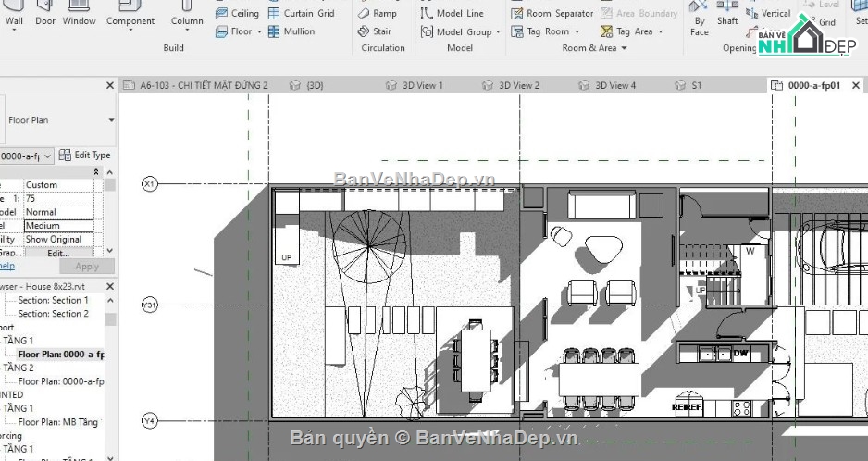The height and width of the screenshot is (461, 868).
Task: Click the Medium detail level field
Action: click(x=58, y=226)
